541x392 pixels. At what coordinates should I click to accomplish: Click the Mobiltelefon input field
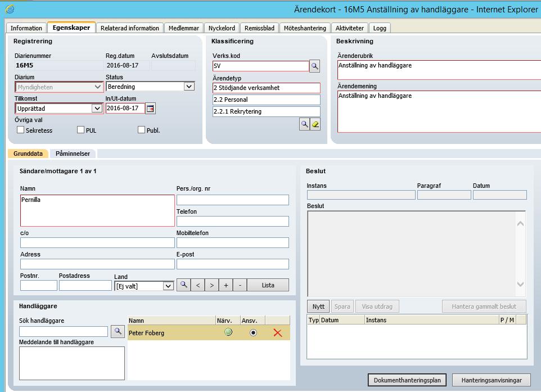[x=233, y=242]
